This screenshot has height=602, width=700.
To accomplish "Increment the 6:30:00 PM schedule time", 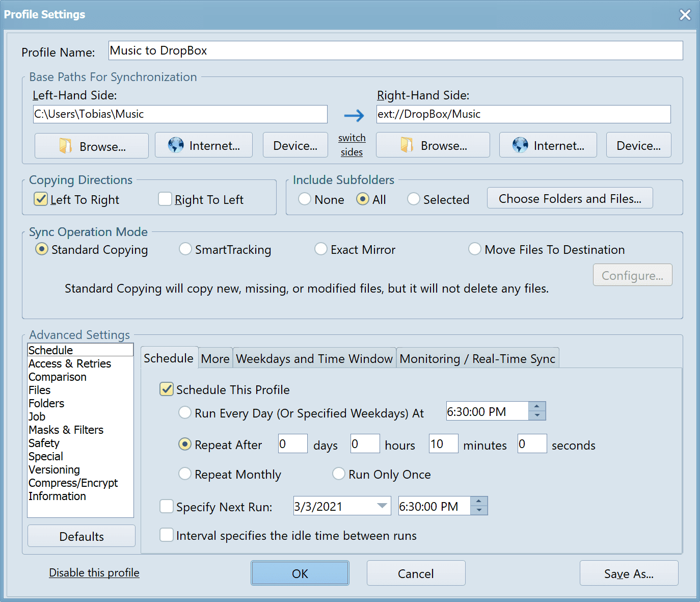I will point(536,407).
